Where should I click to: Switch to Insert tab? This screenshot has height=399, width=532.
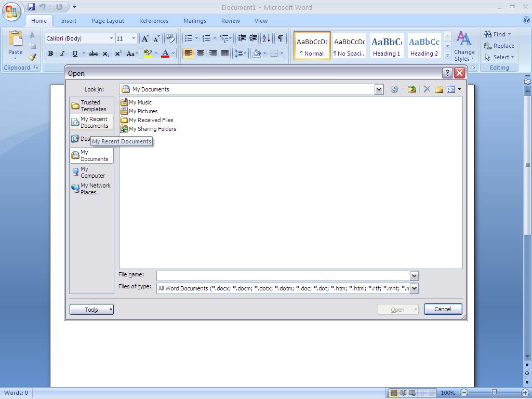tap(69, 21)
